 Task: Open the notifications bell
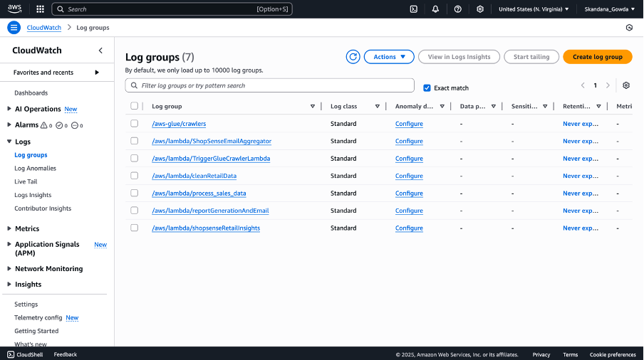coord(435,9)
